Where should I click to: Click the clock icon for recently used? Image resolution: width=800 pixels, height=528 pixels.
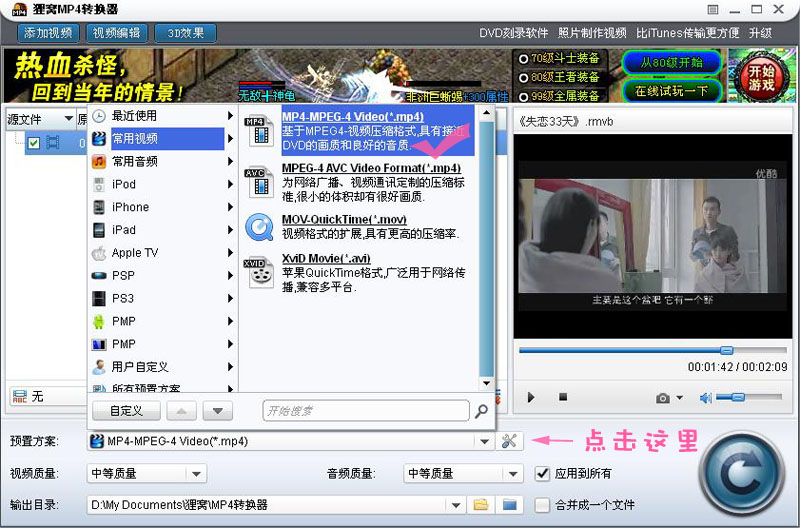pos(99,116)
